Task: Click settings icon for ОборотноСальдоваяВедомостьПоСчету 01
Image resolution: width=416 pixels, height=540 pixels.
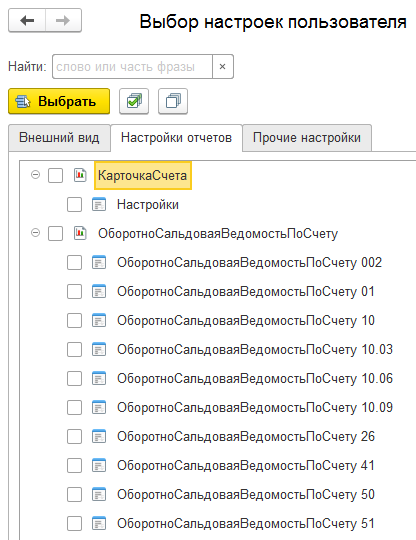Action: [99, 291]
